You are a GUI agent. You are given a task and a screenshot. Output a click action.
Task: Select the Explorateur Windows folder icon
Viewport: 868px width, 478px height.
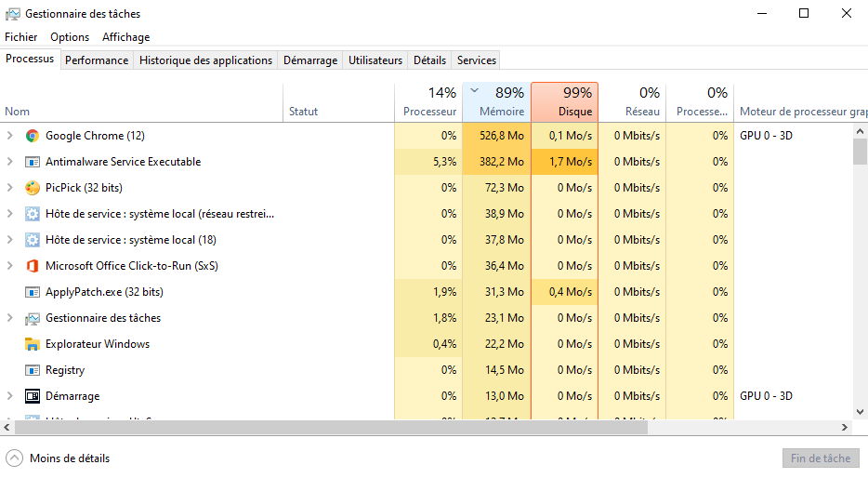pos(33,344)
